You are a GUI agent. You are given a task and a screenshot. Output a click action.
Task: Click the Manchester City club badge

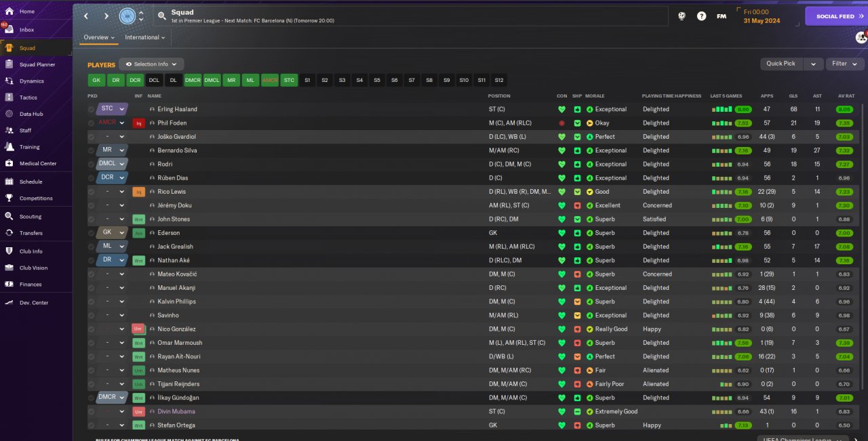point(127,16)
